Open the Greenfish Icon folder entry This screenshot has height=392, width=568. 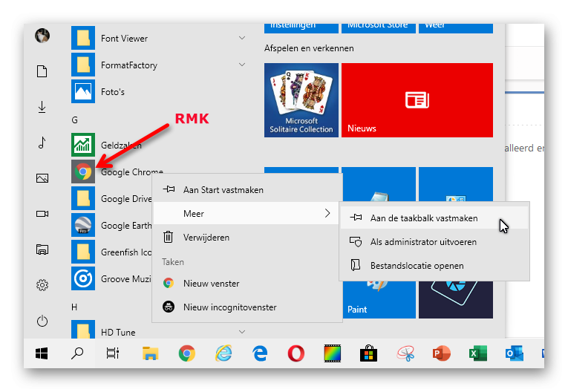111,252
